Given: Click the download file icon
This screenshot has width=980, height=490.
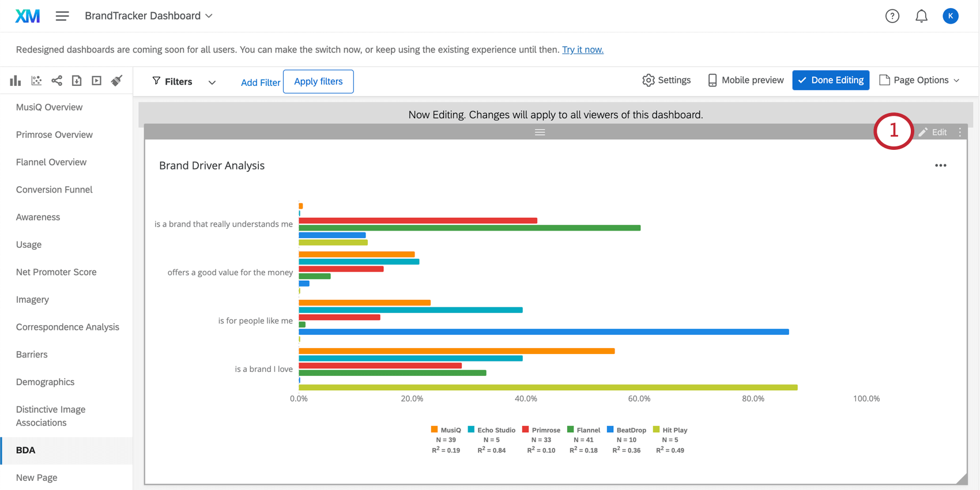Looking at the screenshot, I should click(77, 81).
